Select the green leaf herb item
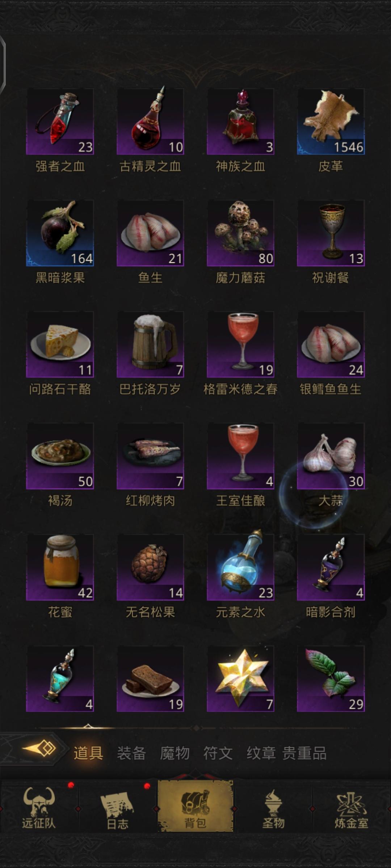This screenshot has width=391, height=868. [331, 678]
